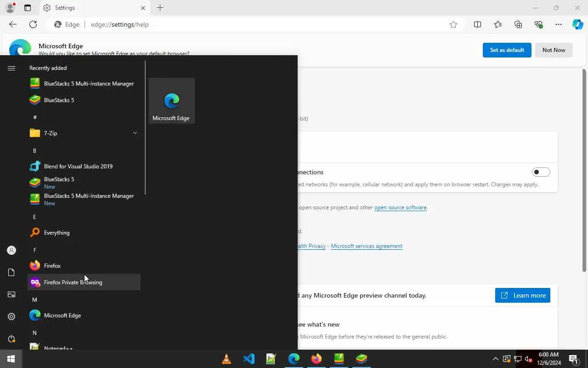
Task: Open the Multi-Instance Manager entry marked New
Action: [84, 199]
